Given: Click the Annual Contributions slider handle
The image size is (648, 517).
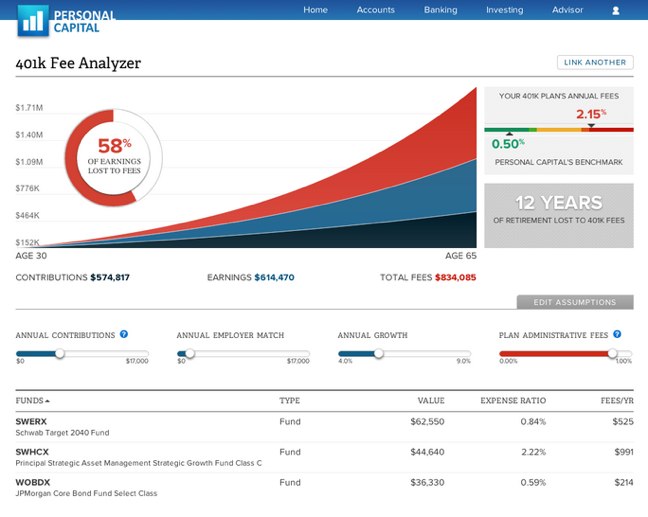Looking at the screenshot, I should click(60, 353).
